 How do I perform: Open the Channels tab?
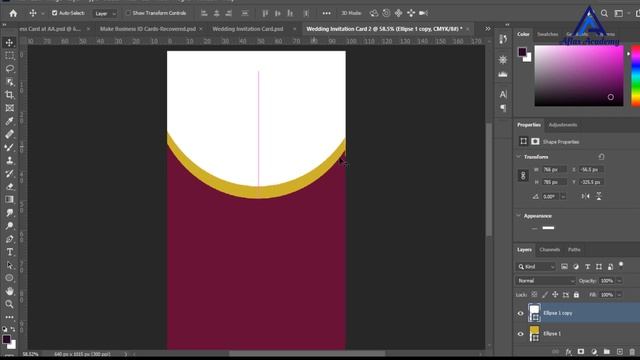[x=550, y=250]
